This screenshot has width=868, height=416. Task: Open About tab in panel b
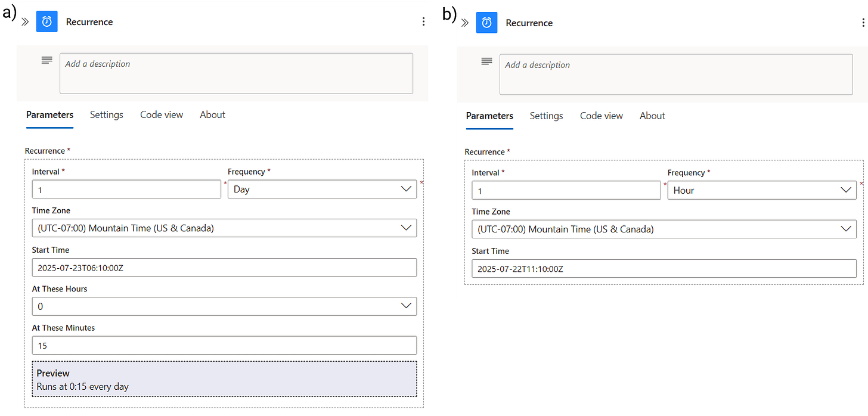pyautogui.click(x=652, y=116)
